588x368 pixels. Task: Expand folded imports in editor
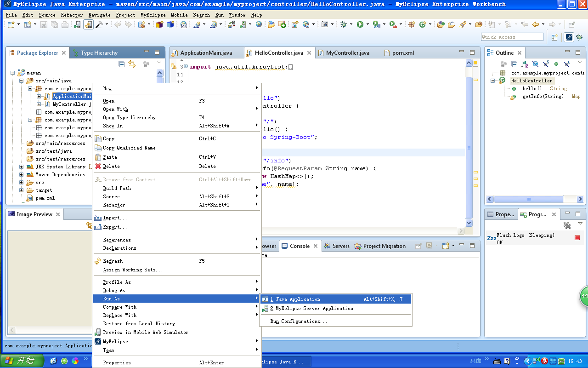[186, 67]
